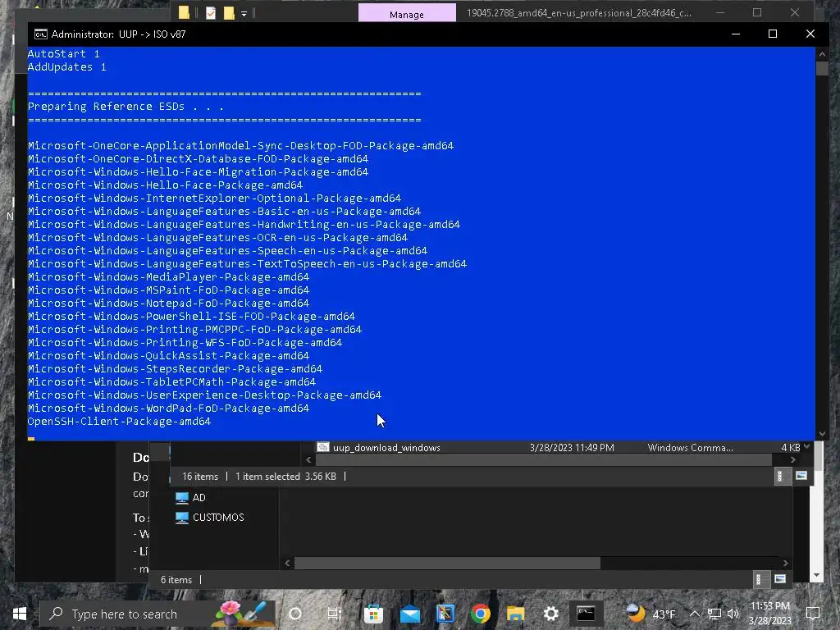
Task: Open the volume control tray icon
Action: click(733, 614)
